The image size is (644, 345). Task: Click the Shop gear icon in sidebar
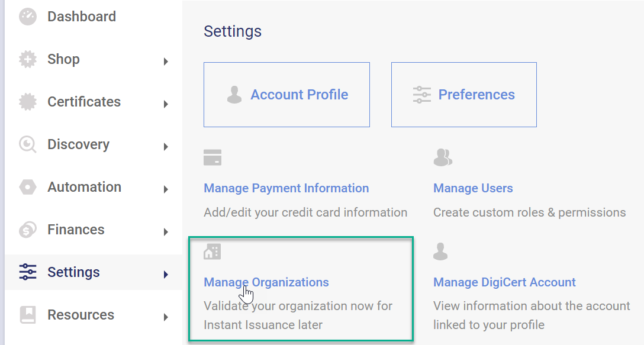coord(27,59)
